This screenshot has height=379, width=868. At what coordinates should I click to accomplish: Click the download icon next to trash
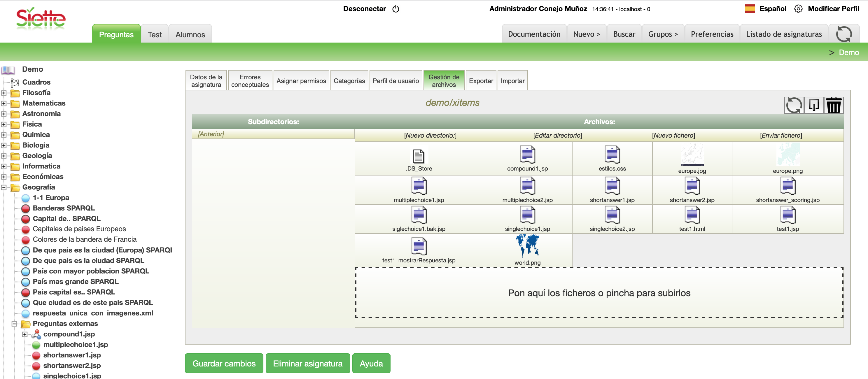click(814, 106)
